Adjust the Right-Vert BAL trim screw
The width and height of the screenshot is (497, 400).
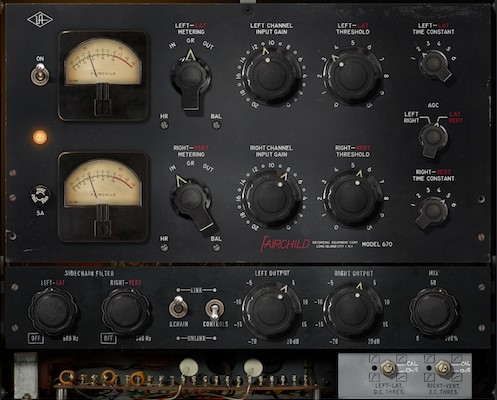pyautogui.click(x=216, y=247)
